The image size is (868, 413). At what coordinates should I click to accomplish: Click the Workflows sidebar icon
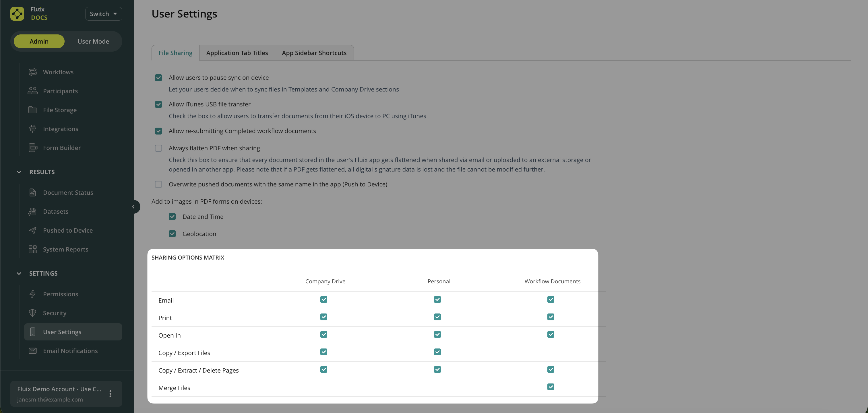pyautogui.click(x=33, y=72)
